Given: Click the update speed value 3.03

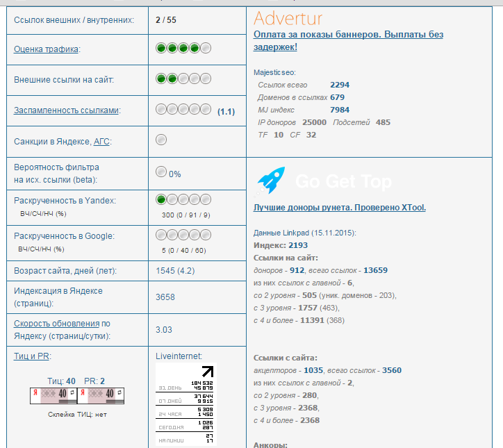Looking at the screenshot, I should (163, 330).
